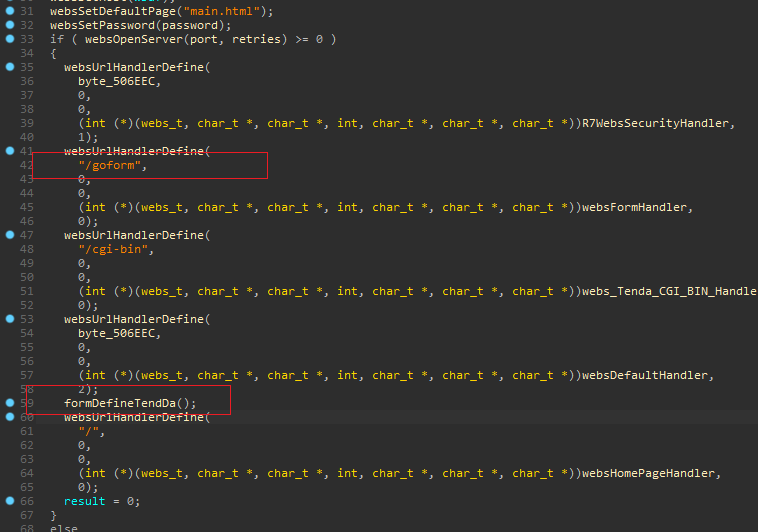Click the websDefaultHandler function name
Image resolution: width=758 pixels, height=532 pixels.
click(648, 375)
